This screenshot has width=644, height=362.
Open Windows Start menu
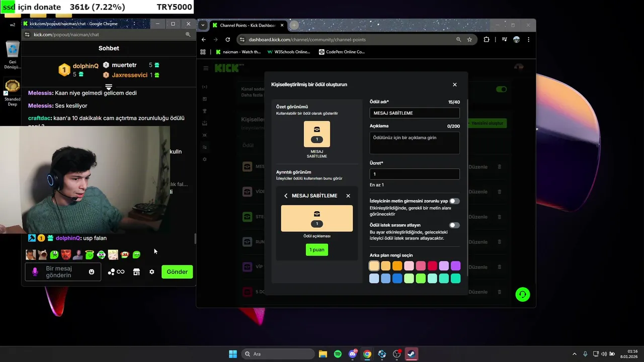(233, 354)
